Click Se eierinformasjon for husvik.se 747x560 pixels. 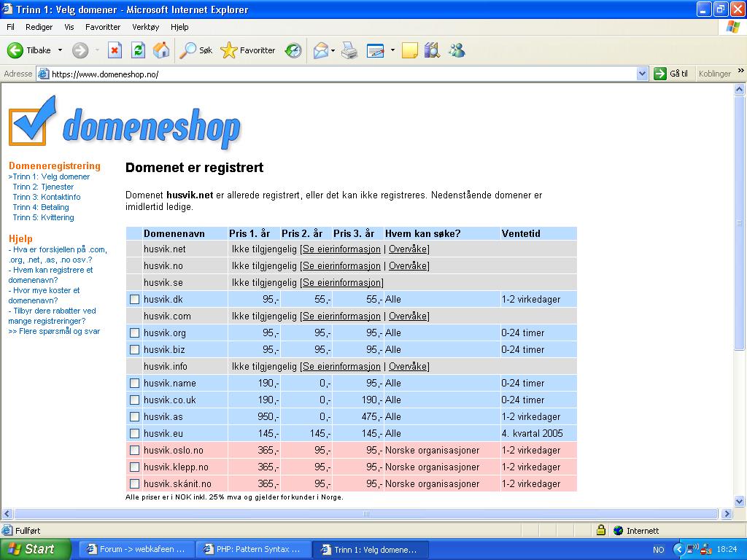341,283
